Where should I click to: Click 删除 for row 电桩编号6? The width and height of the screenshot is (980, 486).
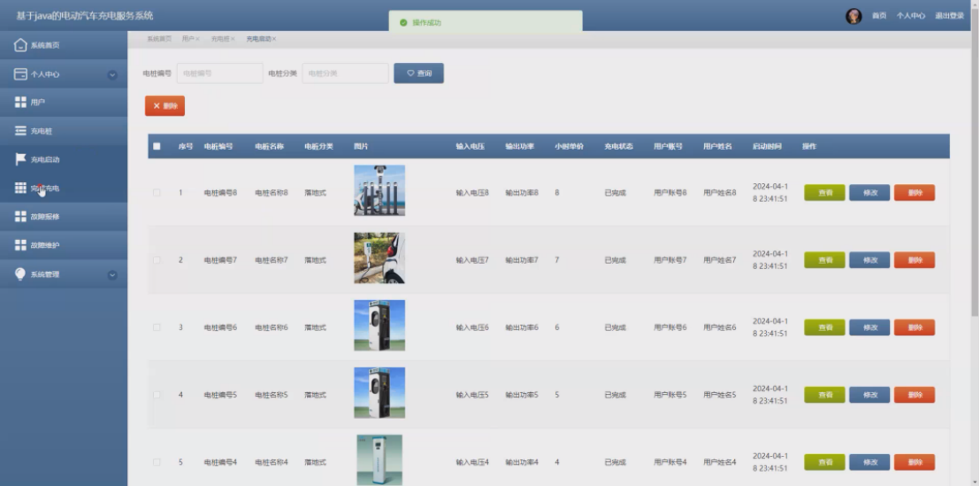coord(915,328)
